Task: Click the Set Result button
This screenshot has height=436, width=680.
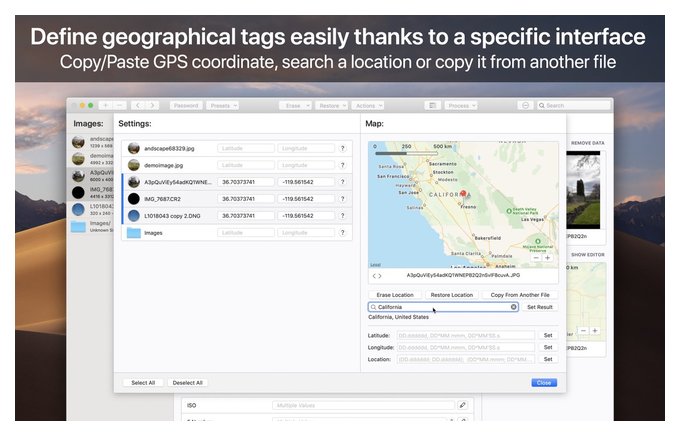Action: point(540,307)
